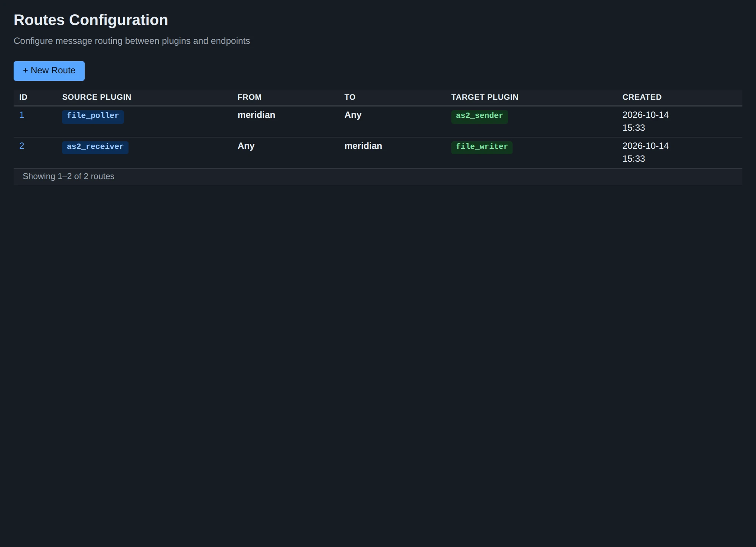Click the FROM column header
Viewport: 756px width, 547px height.
click(249, 97)
